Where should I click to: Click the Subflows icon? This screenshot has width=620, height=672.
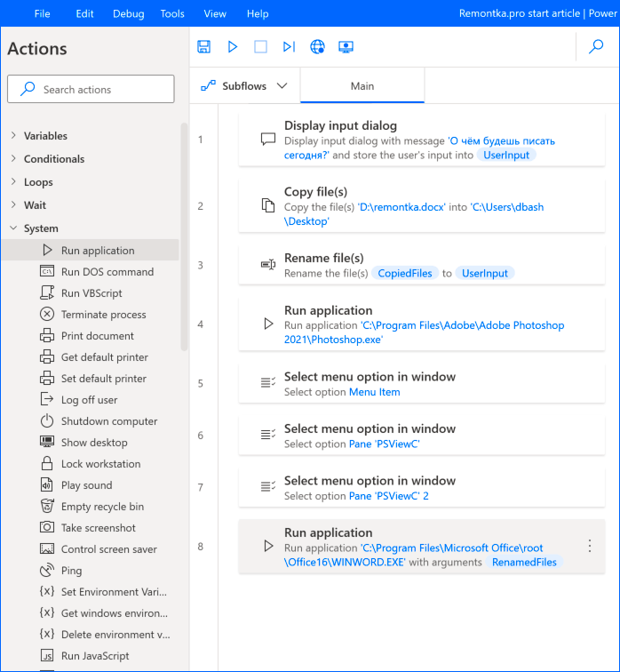click(208, 86)
